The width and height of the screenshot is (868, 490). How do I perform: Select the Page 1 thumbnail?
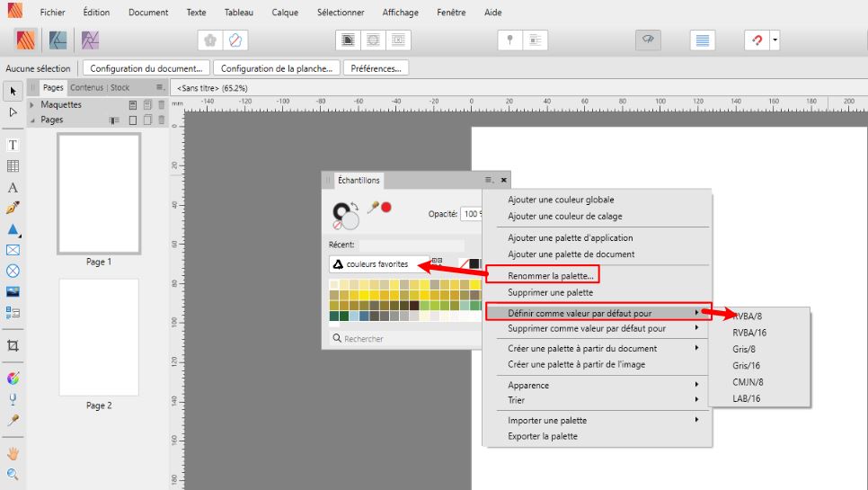(x=99, y=194)
